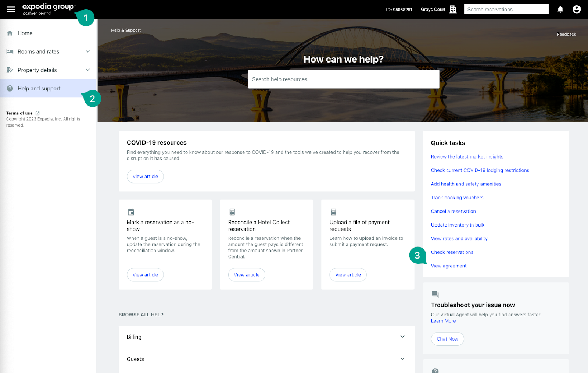
Task: View article for Upload a file of payment requests
Action: 348,275
